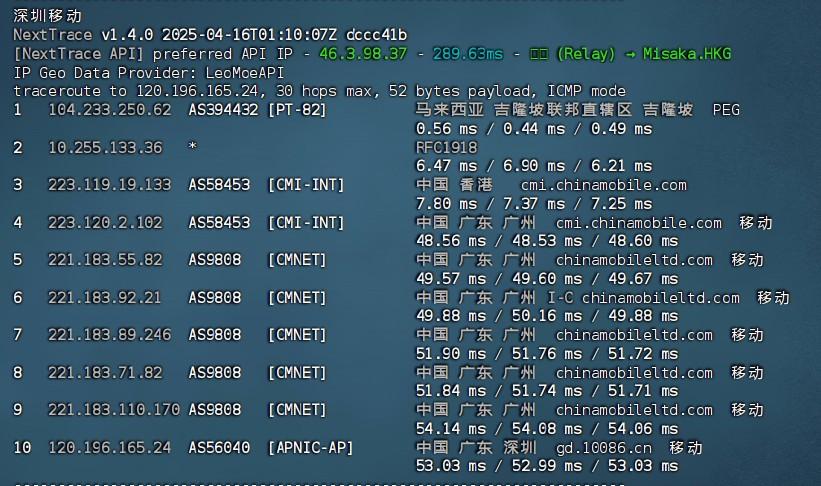Click hop 4 IP 223.120.2.102
821x486 pixels.
click(x=105, y=223)
